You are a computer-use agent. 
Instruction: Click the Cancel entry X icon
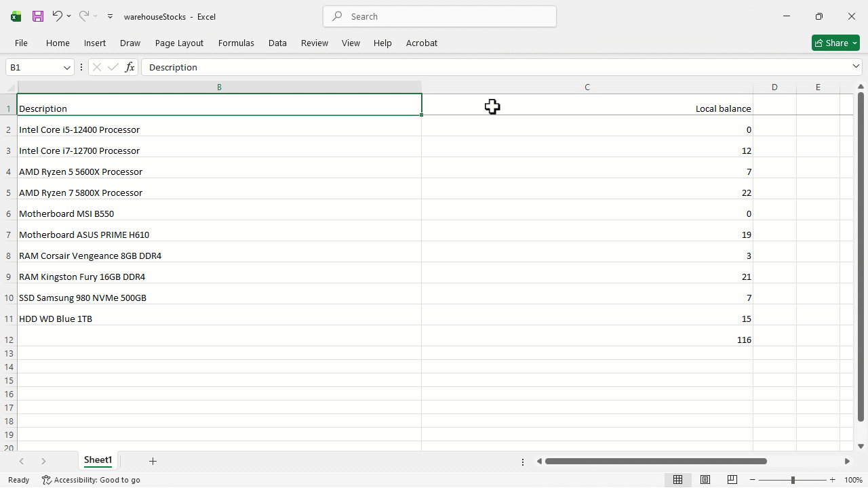tap(97, 67)
